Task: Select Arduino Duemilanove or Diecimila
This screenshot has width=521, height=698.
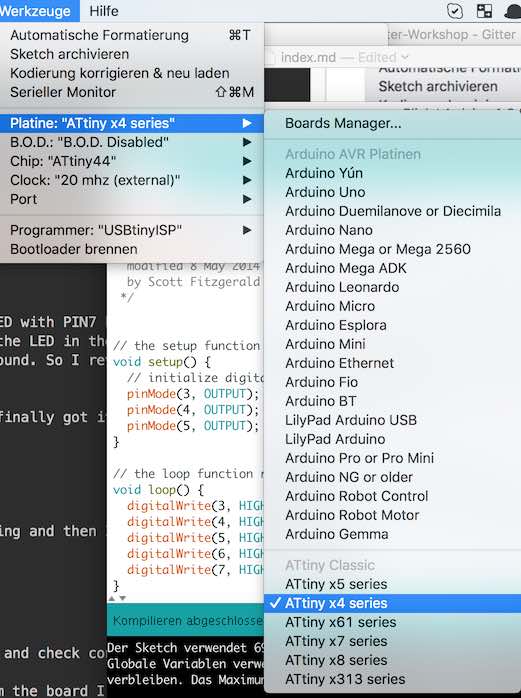Action: (x=392, y=211)
